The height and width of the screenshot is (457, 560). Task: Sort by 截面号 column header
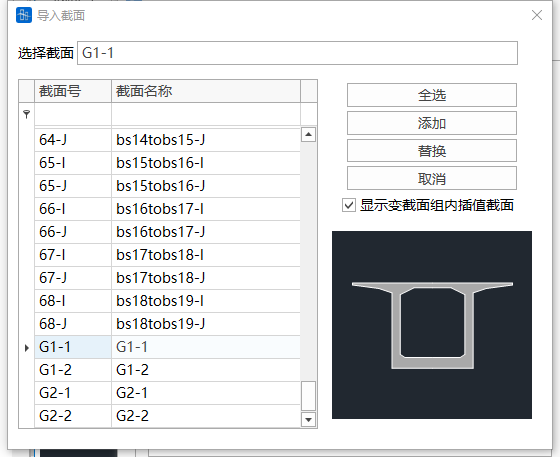(73, 91)
